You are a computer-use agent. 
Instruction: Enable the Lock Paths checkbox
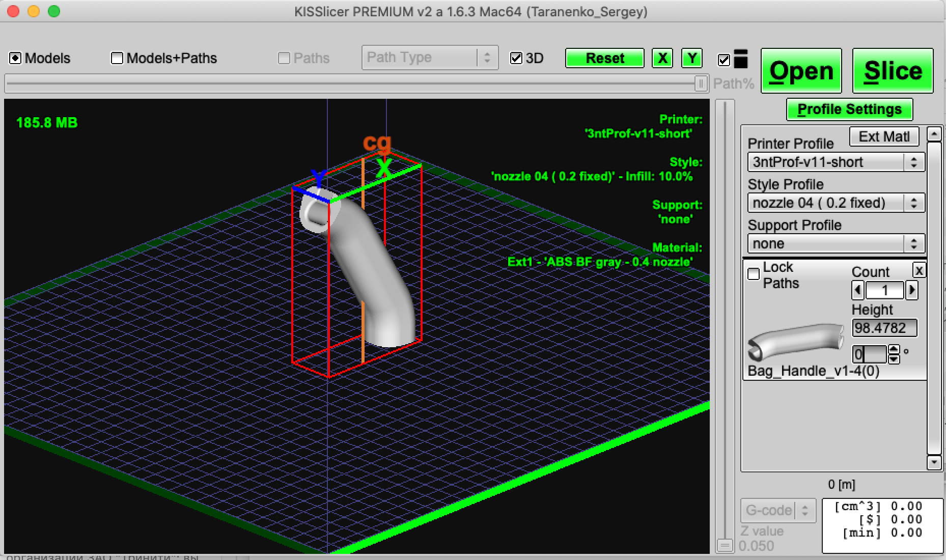(754, 274)
